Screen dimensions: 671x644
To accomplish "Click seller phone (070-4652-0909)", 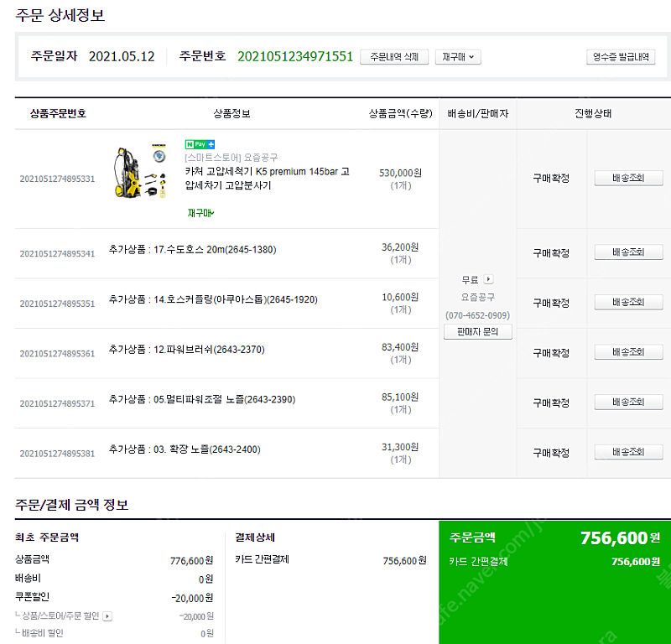I will click(x=477, y=315).
